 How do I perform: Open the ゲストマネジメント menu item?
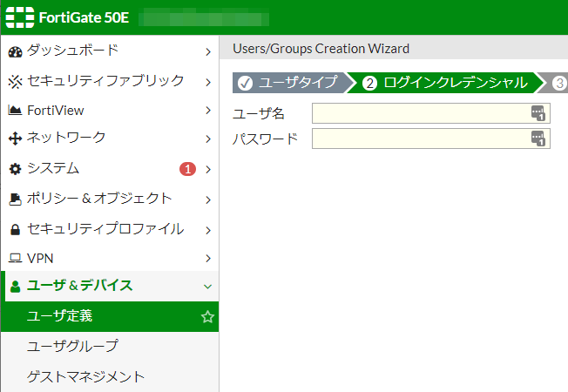(85, 376)
